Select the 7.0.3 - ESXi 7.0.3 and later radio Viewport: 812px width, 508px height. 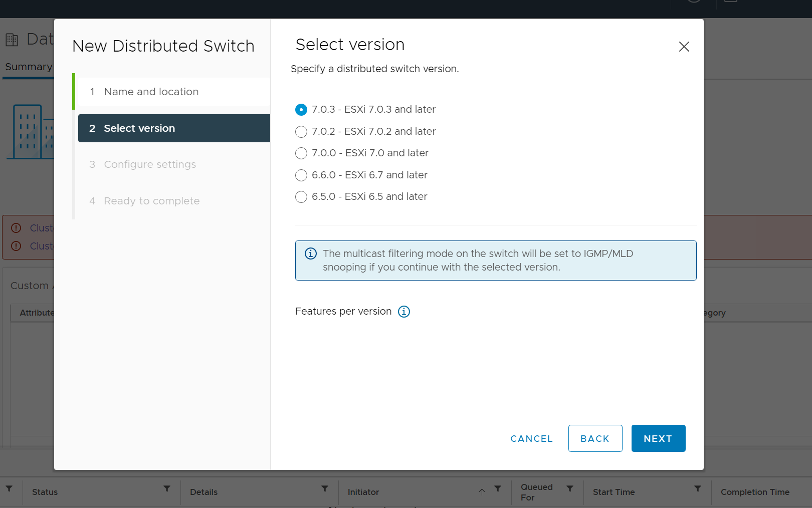coord(301,110)
